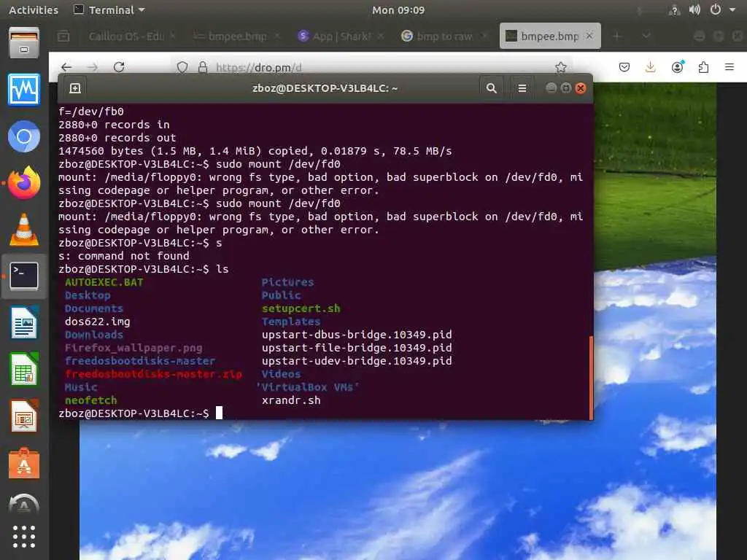This screenshot has height=560, width=747.
Task: Click setupcert.sh in the listing
Action: click(301, 308)
